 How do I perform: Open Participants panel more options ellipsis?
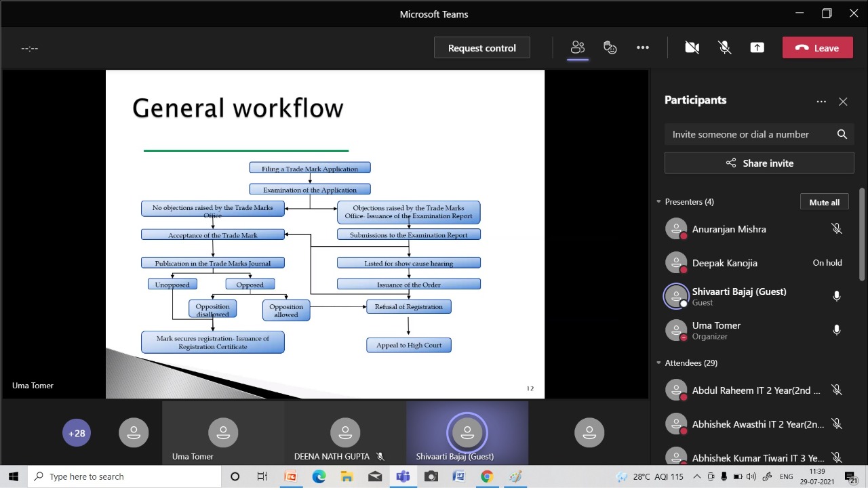(x=821, y=102)
